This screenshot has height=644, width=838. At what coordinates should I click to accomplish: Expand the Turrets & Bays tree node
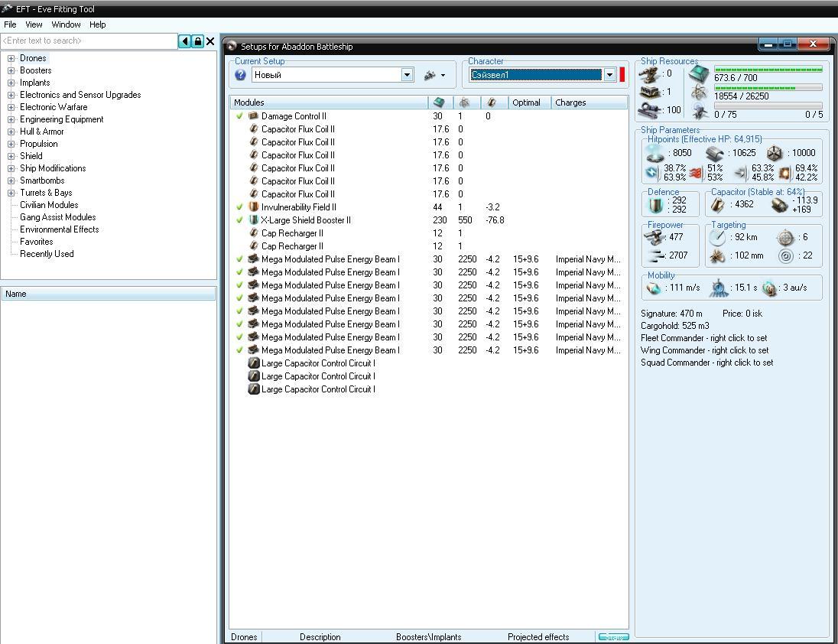tap(11, 193)
